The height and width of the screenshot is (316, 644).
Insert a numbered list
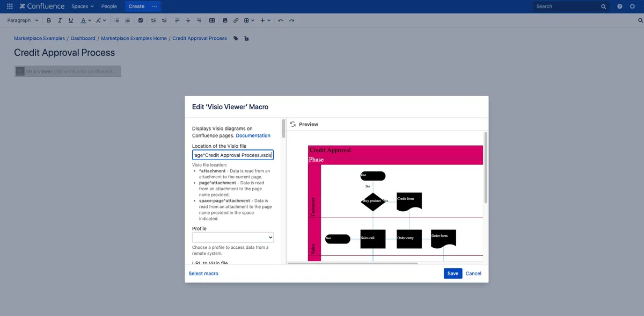(127, 20)
